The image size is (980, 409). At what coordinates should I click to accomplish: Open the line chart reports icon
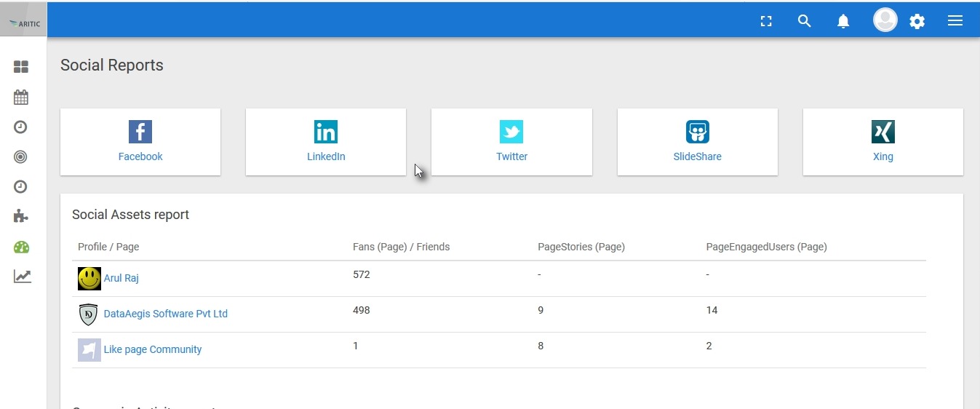(x=22, y=277)
